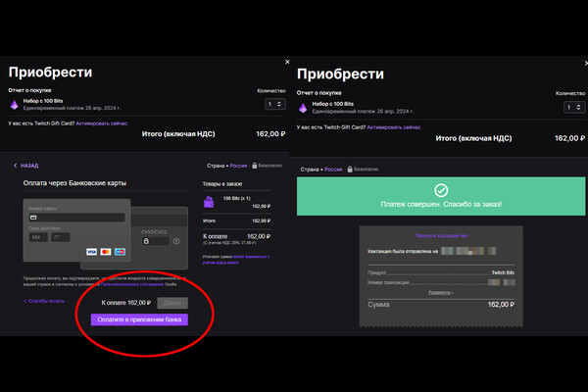Focus the Номер карты input field
The height and width of the screenshot is (392, 588).
coord(75,218)
